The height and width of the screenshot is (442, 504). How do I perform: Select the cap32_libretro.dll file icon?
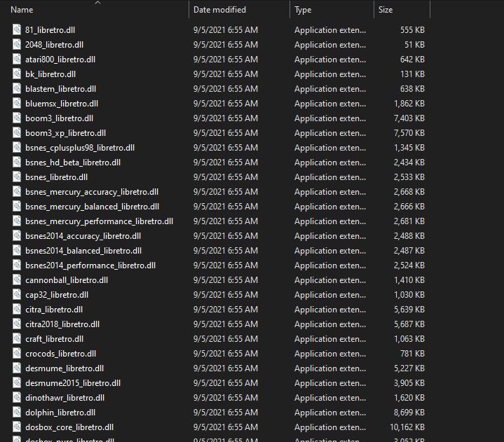(x=17, y=295)
